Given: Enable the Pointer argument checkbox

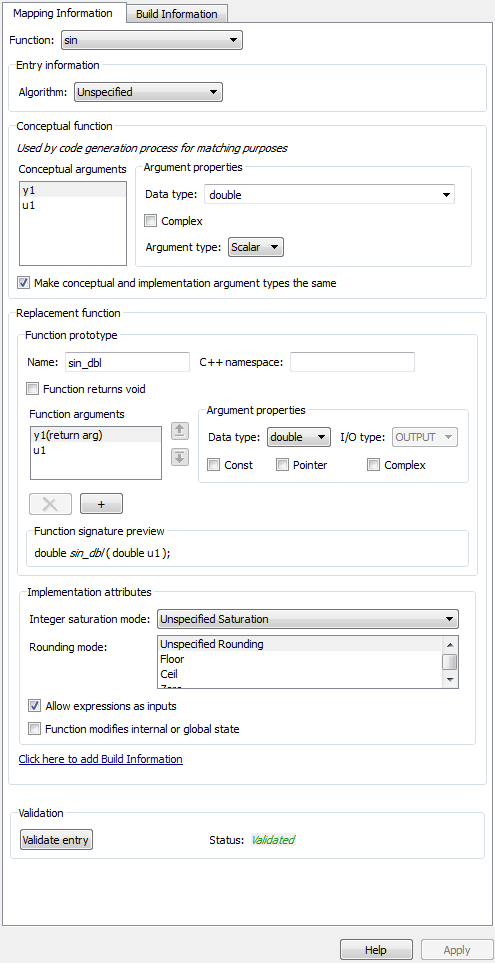Looking at the screenshot, I should pos(282,465).
